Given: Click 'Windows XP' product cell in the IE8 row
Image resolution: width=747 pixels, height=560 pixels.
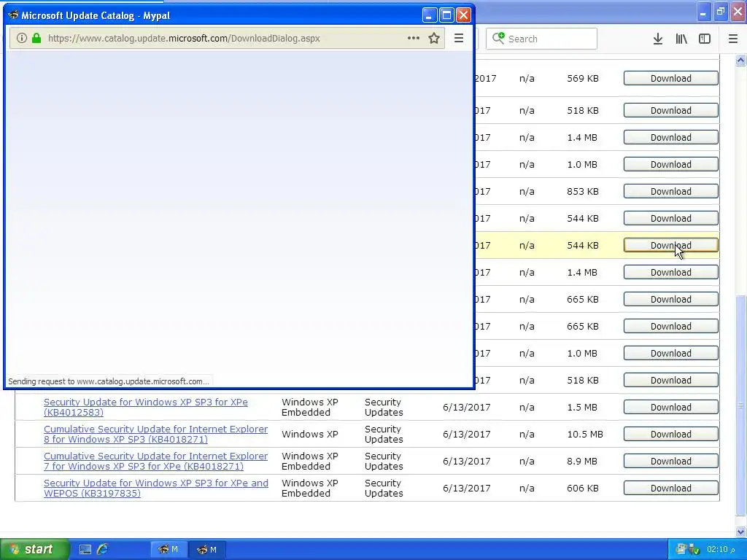Looking at the screenshot, I should 309,435.
